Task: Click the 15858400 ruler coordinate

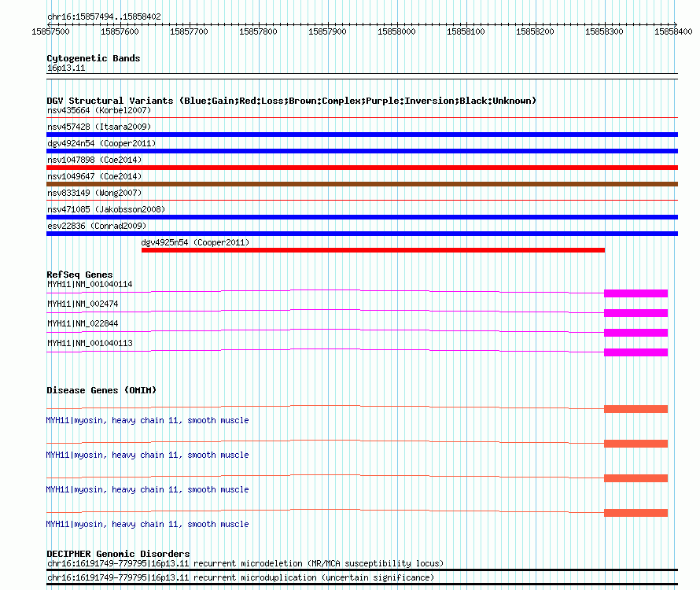Action: point(673,31)
